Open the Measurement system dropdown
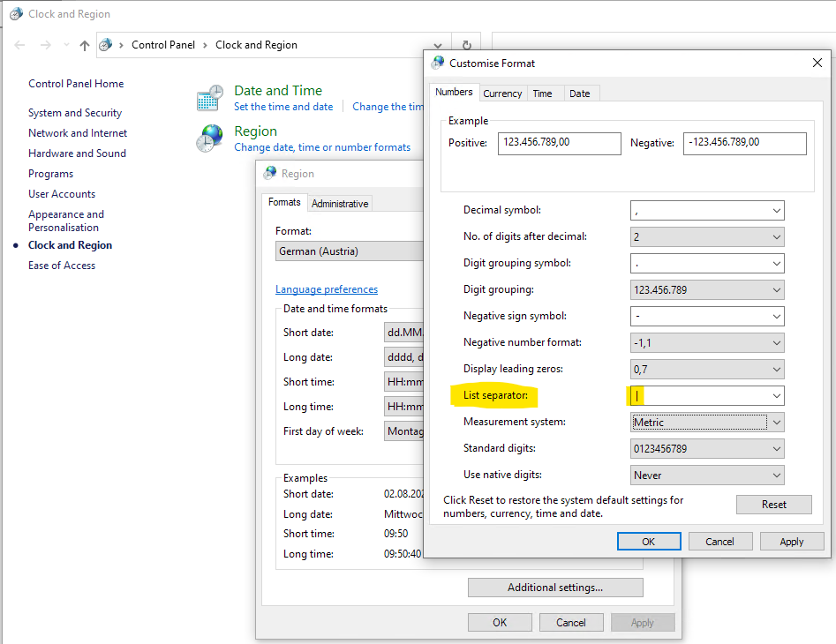The height and width of the screenshot is (644, 836). (x=776, y=423)
